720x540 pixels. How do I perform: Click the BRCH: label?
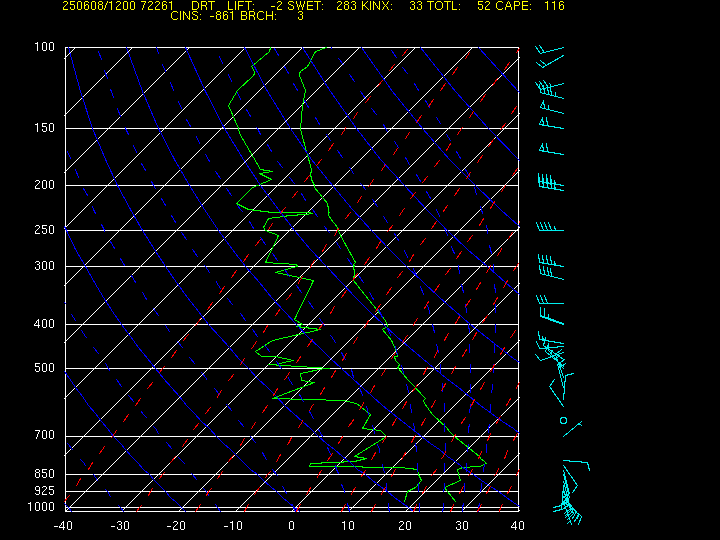point(259,16)
